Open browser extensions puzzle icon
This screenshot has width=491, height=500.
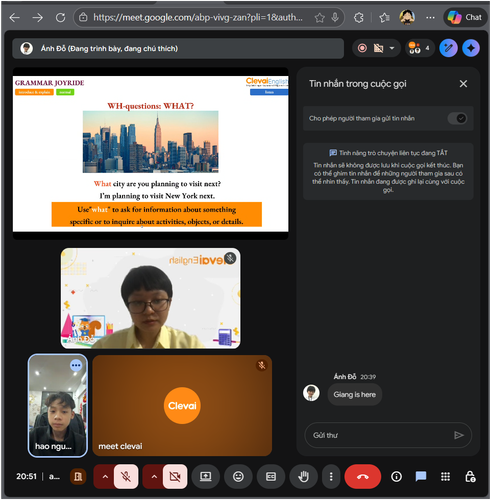click(359, 18)
